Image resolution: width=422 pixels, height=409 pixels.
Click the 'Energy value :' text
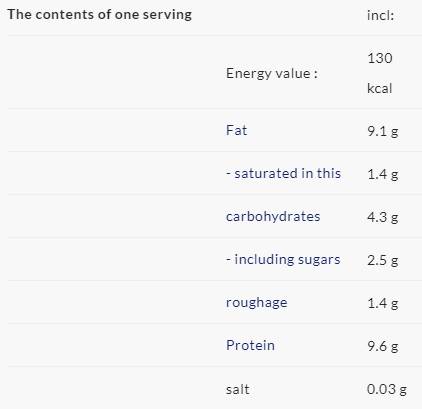[272, 74]
